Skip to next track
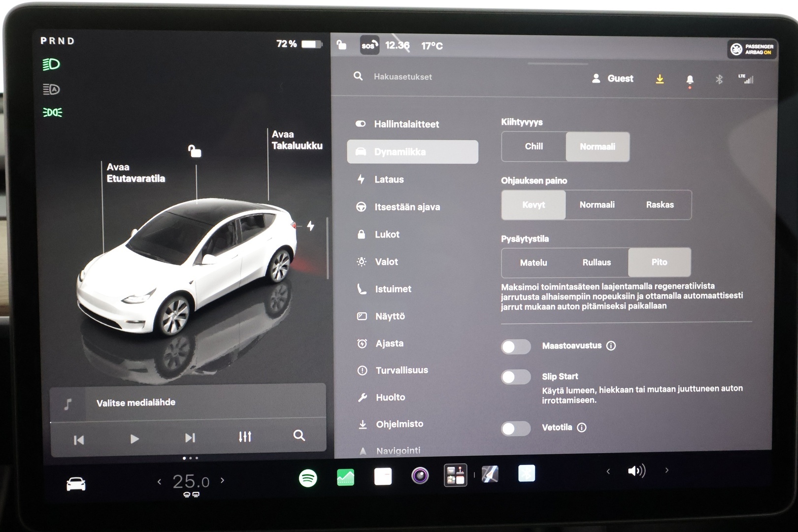Screen dimensions: 798x532 pyautogui.click(x=190, y=437)
